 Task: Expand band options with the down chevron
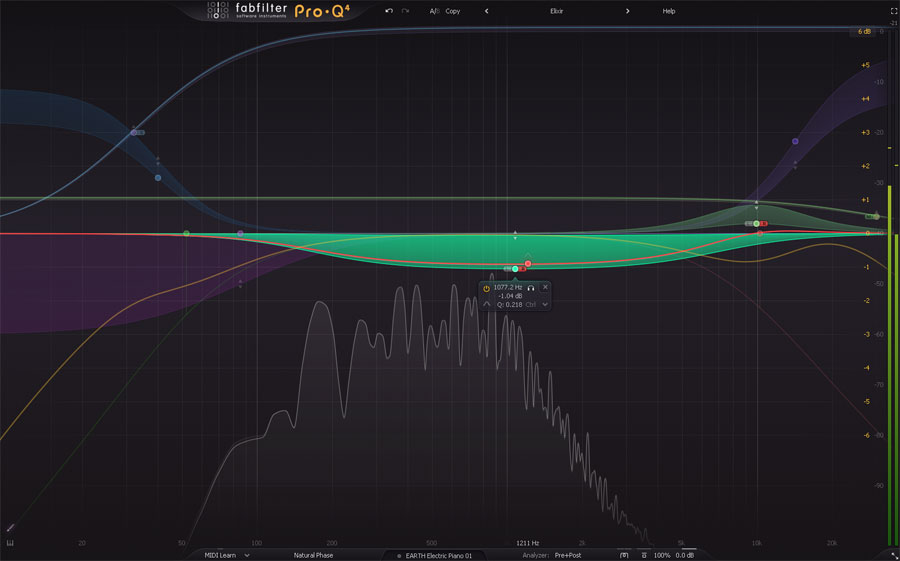pyautogui.click(x=545, y=304)
